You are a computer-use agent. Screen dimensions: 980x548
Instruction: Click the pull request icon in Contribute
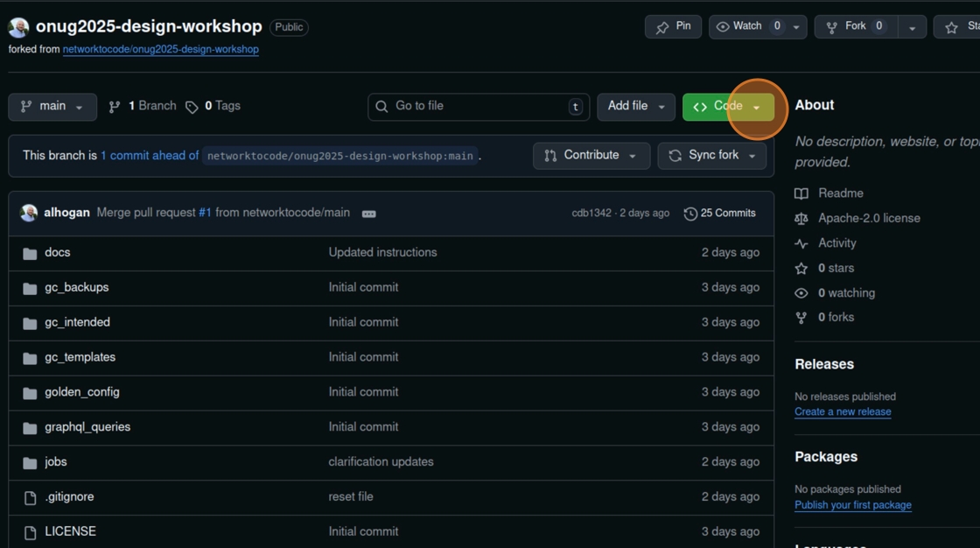coord(550,156)
